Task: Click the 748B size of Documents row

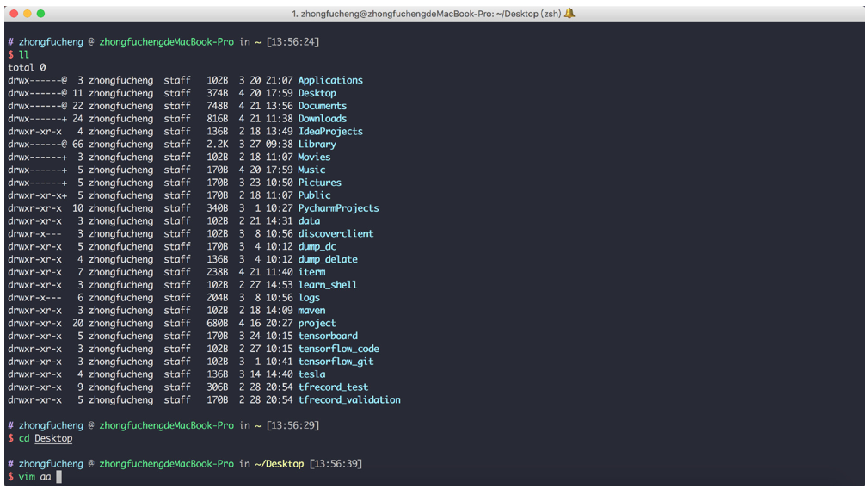Action: [x=218, y=106]
